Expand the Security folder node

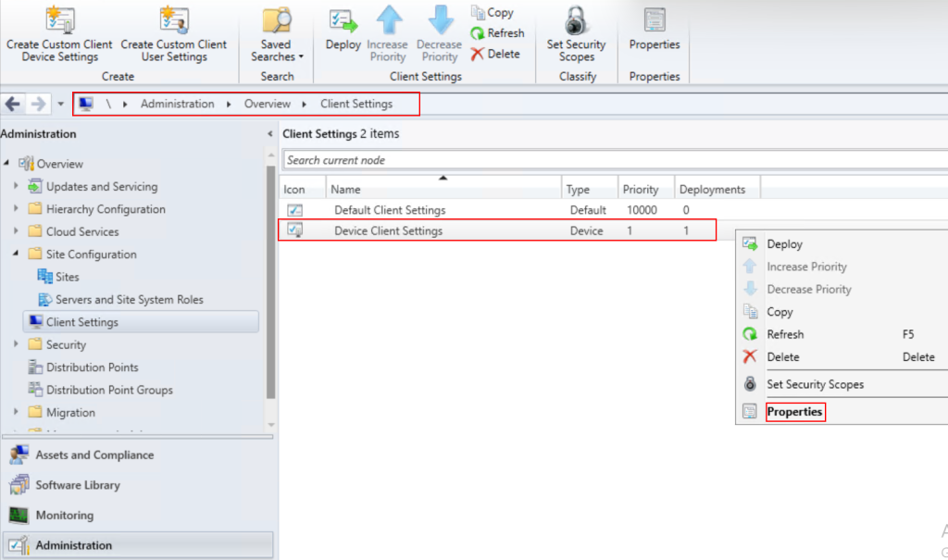pos(17,345)
